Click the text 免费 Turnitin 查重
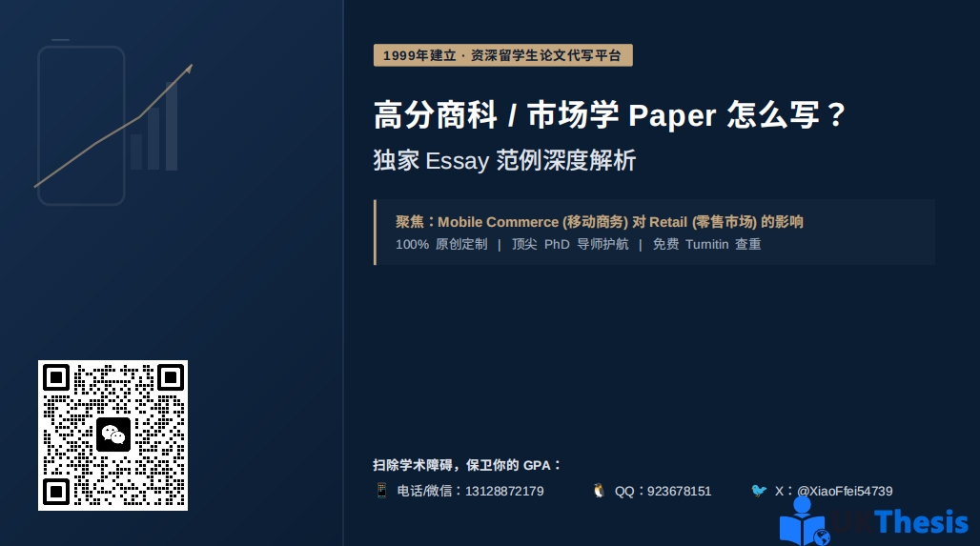 pos(706,244)
